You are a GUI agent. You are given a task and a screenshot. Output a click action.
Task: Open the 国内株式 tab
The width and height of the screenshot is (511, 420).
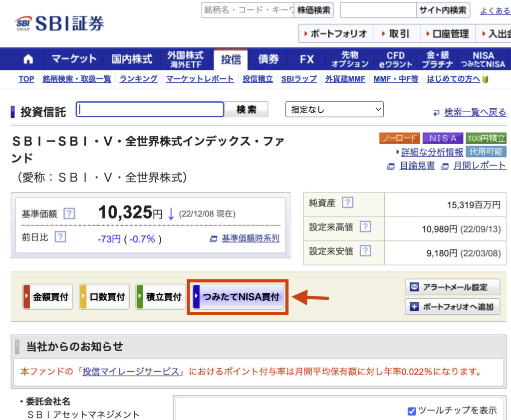pos(132,59)
